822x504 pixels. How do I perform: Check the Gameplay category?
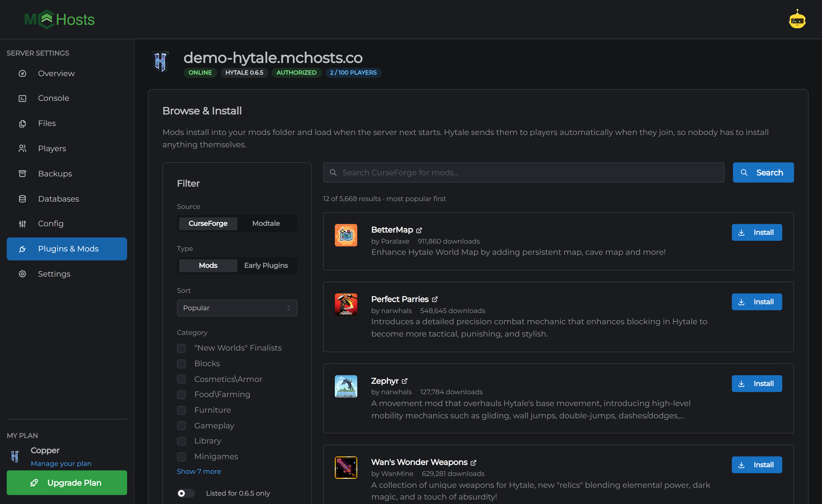point(181,426)
